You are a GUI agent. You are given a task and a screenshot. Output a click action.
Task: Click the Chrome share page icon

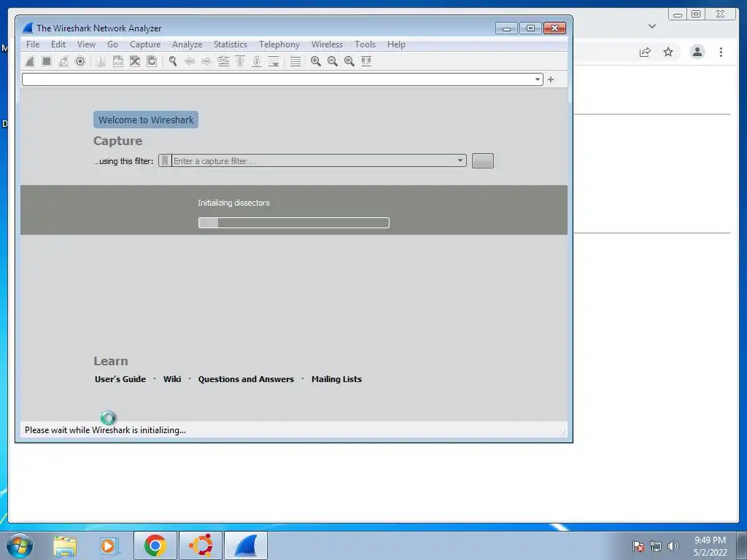645,52
